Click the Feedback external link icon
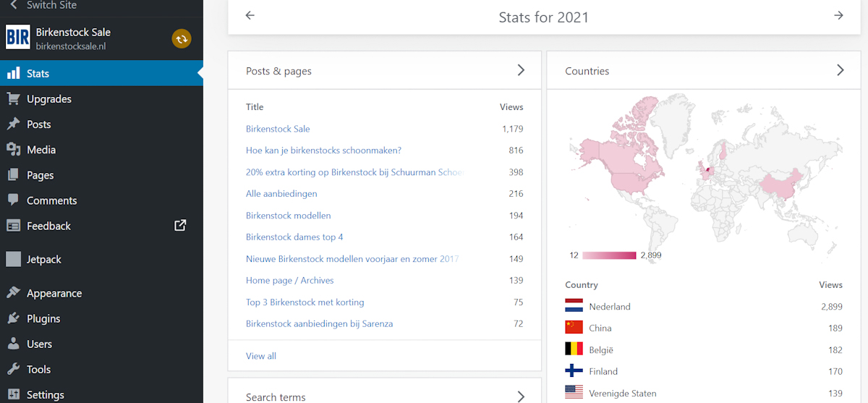Viewport: 868px width, 403px height. point(180,225)
